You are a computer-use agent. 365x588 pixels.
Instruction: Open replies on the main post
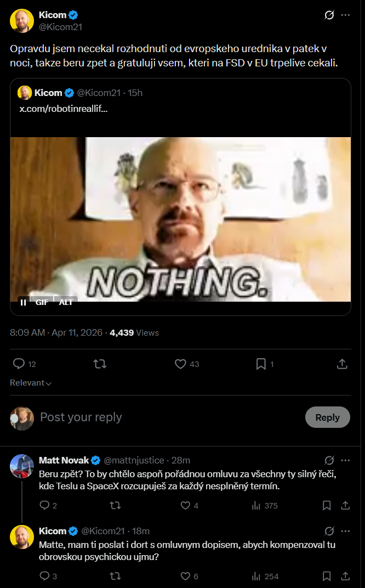[19, 364]
